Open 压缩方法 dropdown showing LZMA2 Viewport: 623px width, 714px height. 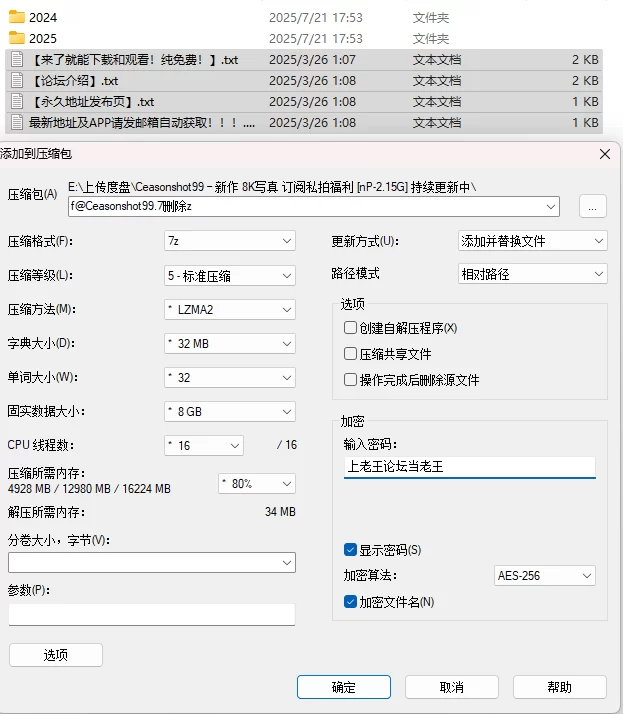click(x=230, y=310)
